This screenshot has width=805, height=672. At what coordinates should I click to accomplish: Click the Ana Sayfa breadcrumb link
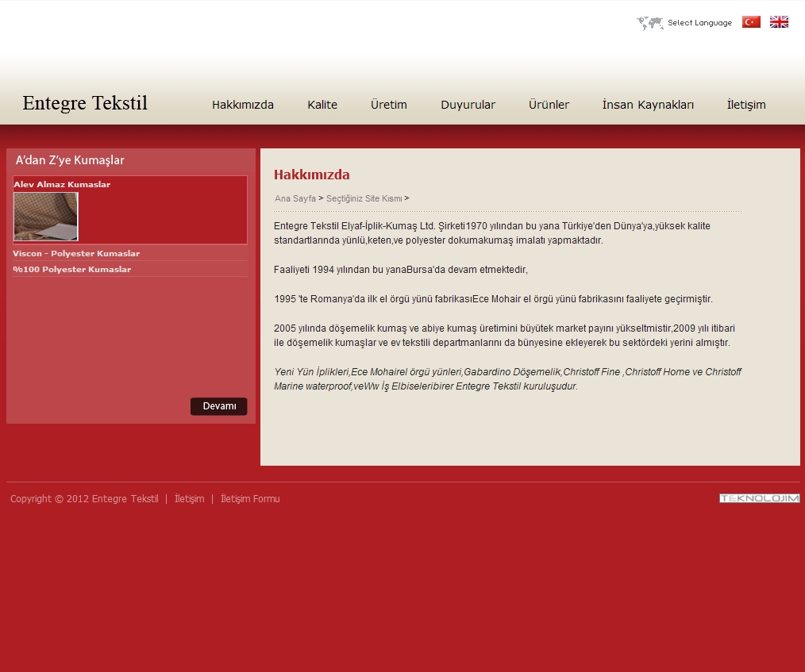click(x=295, y=198)
